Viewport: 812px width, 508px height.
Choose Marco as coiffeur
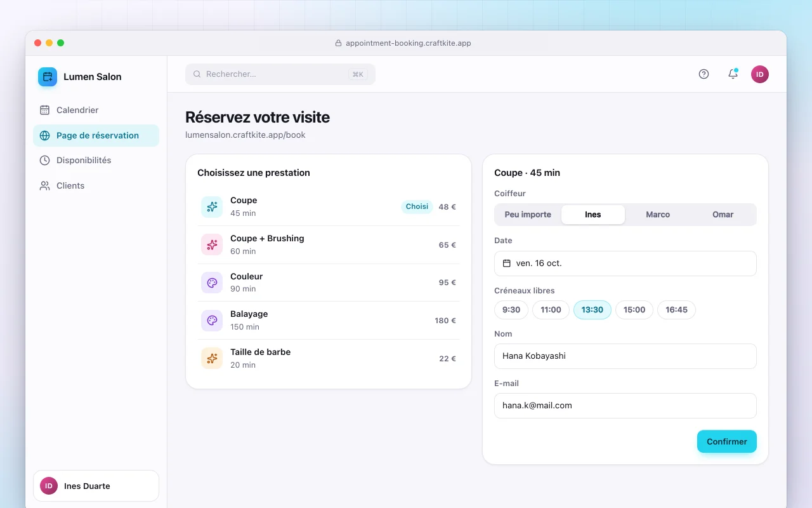pyautogui.click(x=658, y=215)
